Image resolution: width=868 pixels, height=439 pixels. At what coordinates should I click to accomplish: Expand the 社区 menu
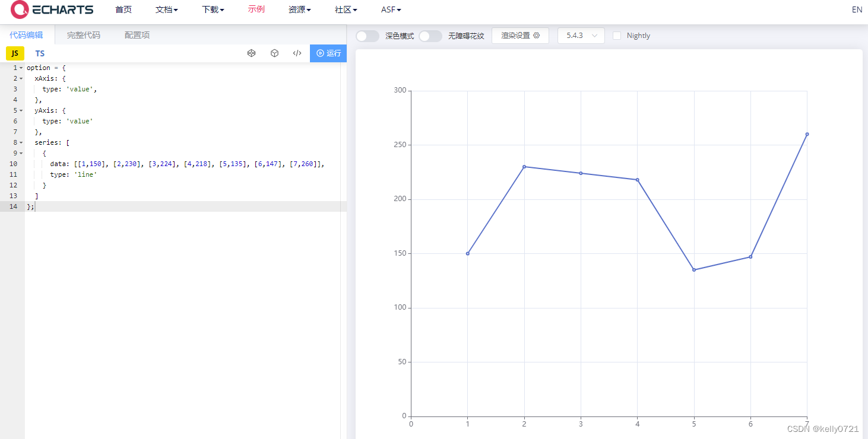[x=346, y=9]
